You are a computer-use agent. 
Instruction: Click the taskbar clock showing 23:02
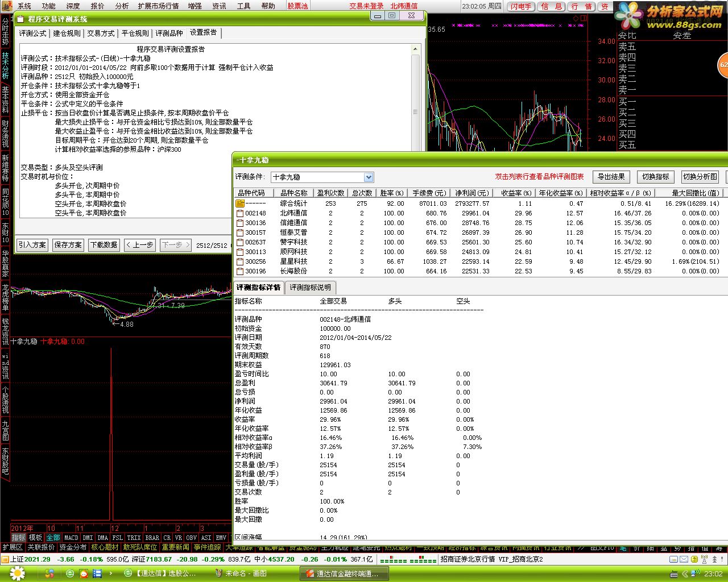713,574
